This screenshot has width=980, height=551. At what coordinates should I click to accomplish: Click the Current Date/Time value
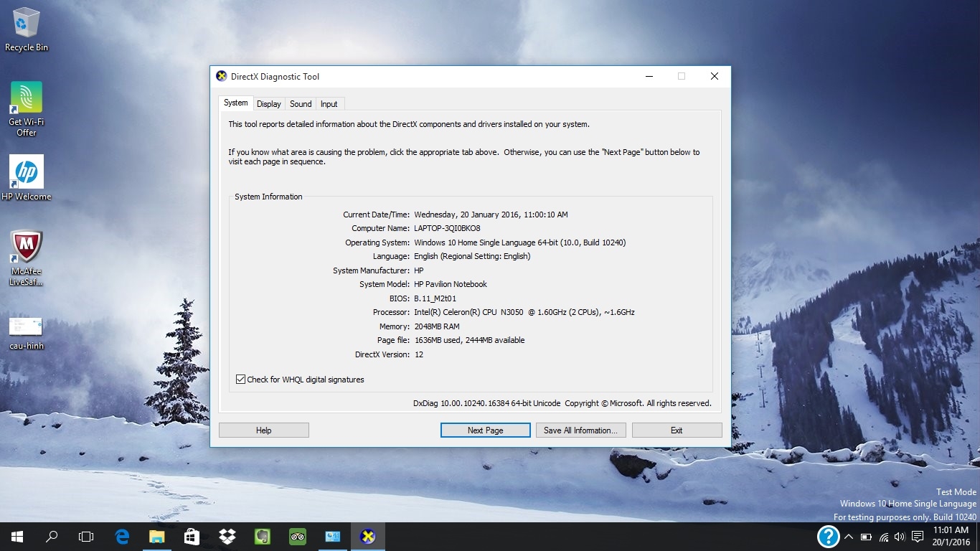point(491,215)
